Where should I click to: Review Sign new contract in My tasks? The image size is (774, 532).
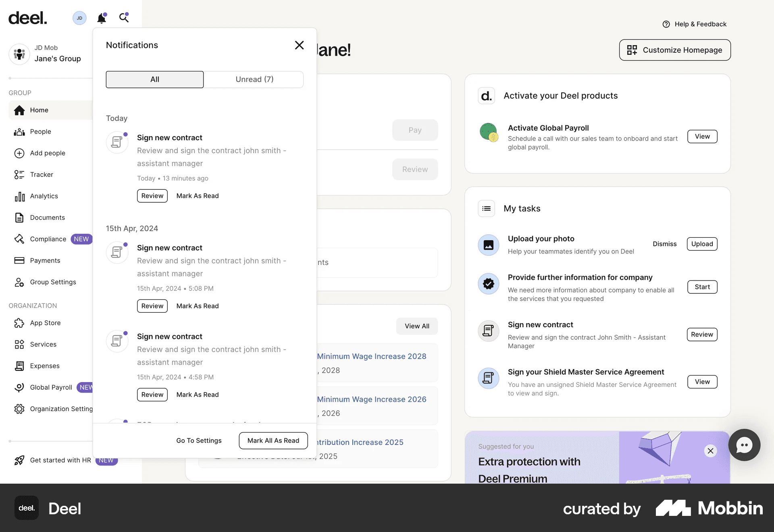pyautogui.click(x=702, y=335)
